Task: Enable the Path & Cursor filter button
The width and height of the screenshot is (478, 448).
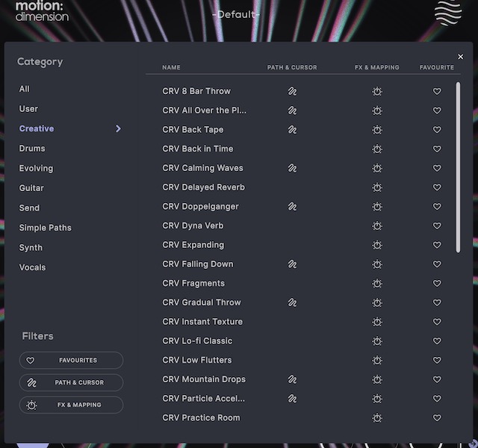Action: click(x=71, y=382)
